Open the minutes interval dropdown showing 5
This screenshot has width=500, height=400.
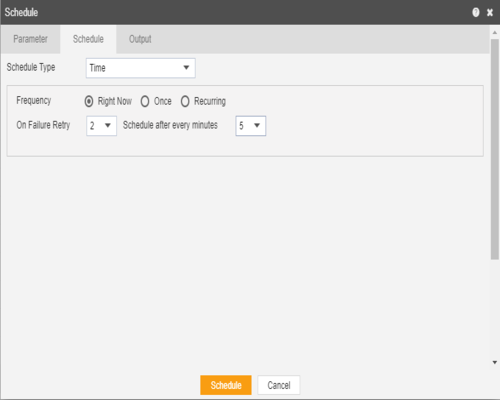tap(251, 126)
